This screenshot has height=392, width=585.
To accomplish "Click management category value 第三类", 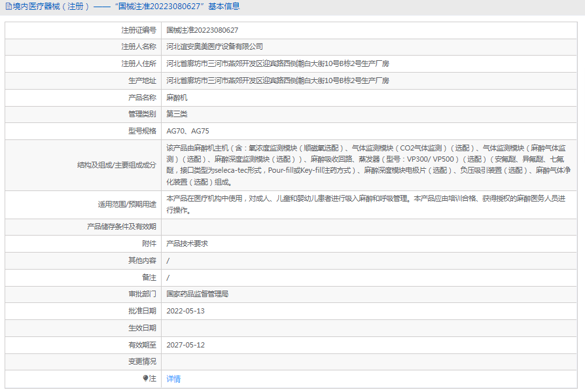I will click(x=177, y=115).
